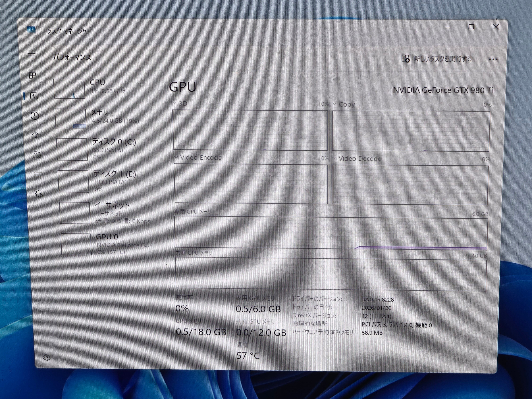Click 新しいタスクを実行する button
The height and width of the screenshot is (399, 532).
437,59
